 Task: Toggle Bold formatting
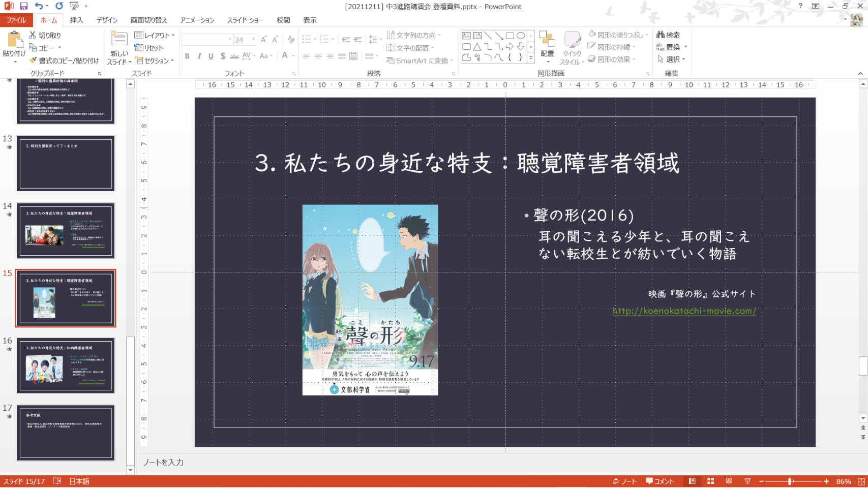click(187, 56)
